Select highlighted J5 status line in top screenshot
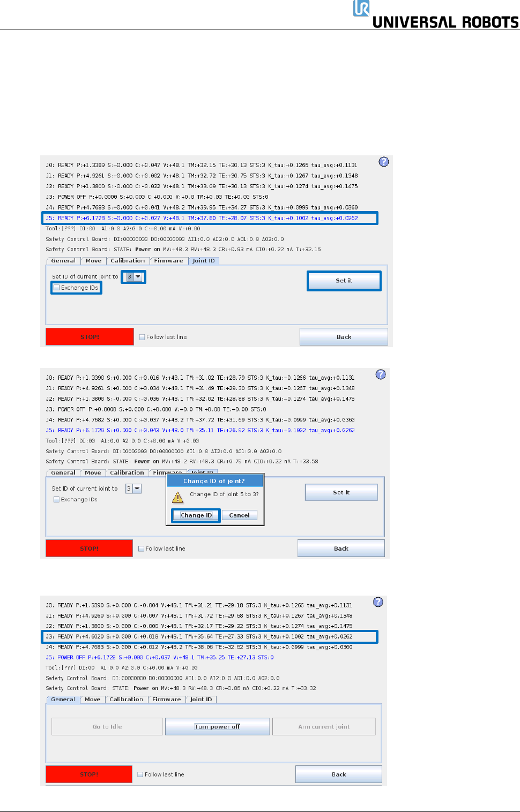The width and height of the screenshot is (520, 812). (x=210, y=218)
